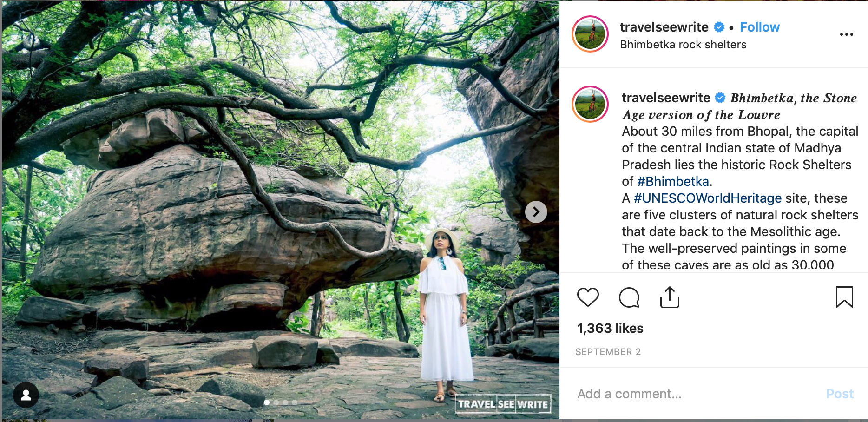This screenshot has height=422, width=868.
Task: Open the #UNESCOWorldHeritage hashtag link
Action: click(707, 198)
